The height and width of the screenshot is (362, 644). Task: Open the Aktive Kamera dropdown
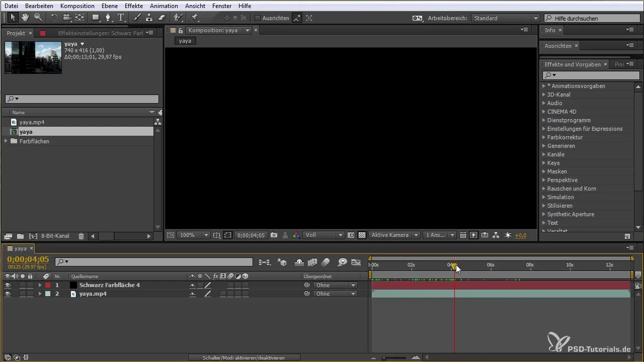tap(394, 235)
